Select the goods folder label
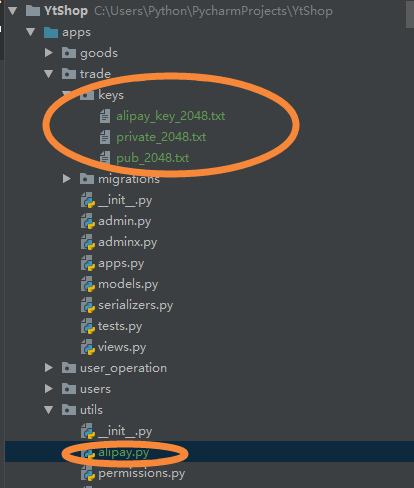 pyautogui.click(x=99, y=53)
